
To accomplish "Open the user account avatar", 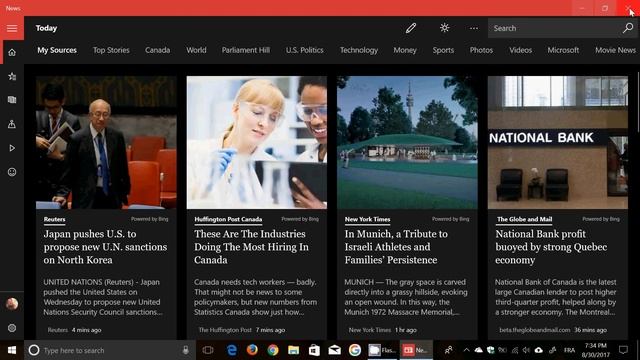I will [12, 304].
